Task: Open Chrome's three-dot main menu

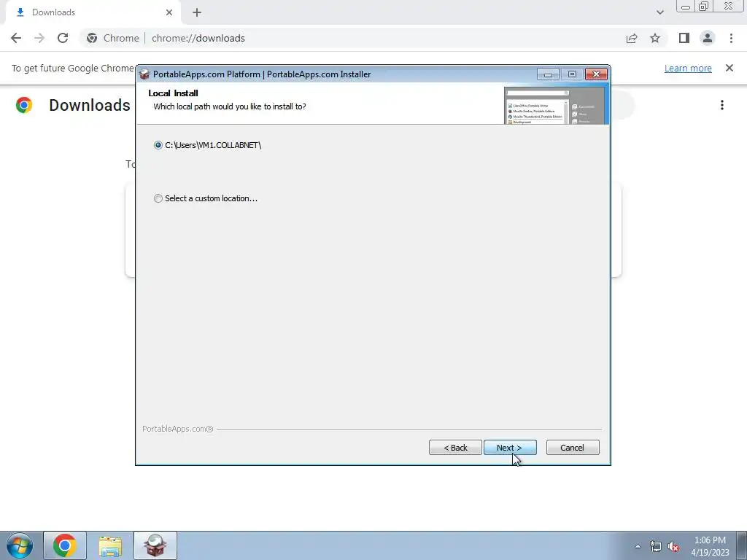Action: 731,38
